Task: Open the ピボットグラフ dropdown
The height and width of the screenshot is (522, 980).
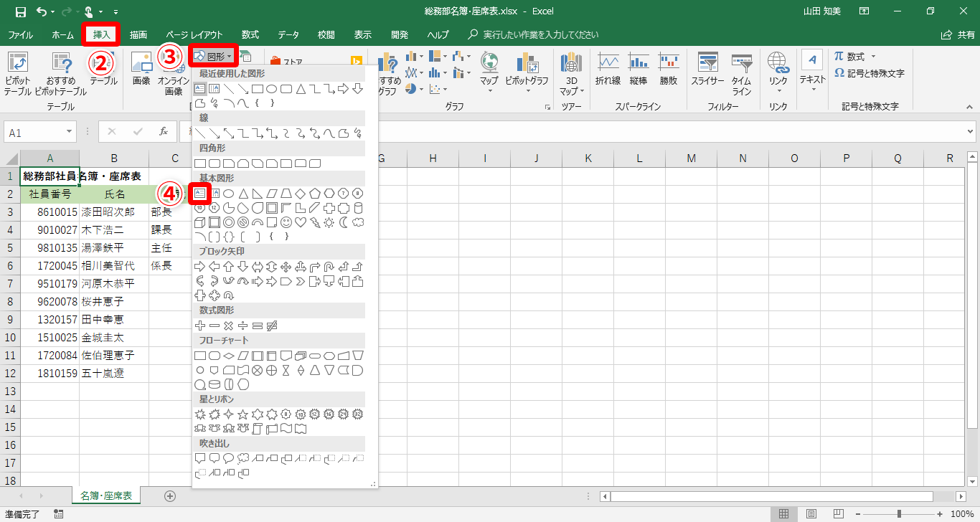Action: pyautogui.click(x=527, y=74)
